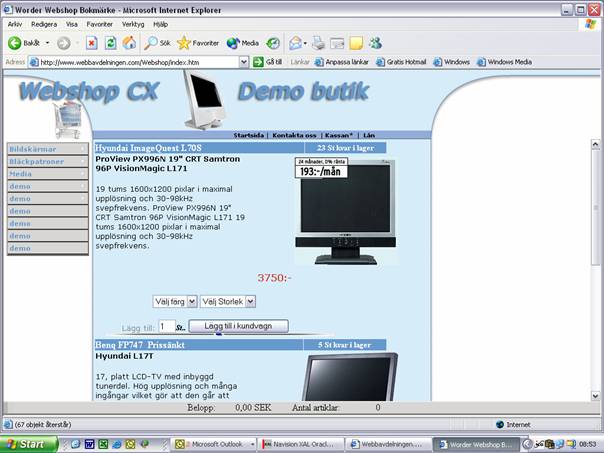The width and height of the screenshot is (604, 453).
Task: Open the Redigera menu
Action: (x=44, y=24)
